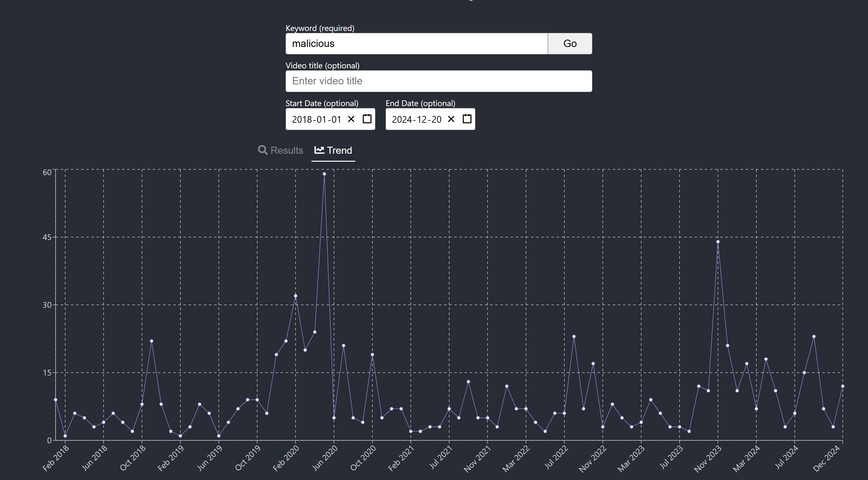868x480 pixels.
Task: Click the 45 y-axis label
Action: coord(47,237)
